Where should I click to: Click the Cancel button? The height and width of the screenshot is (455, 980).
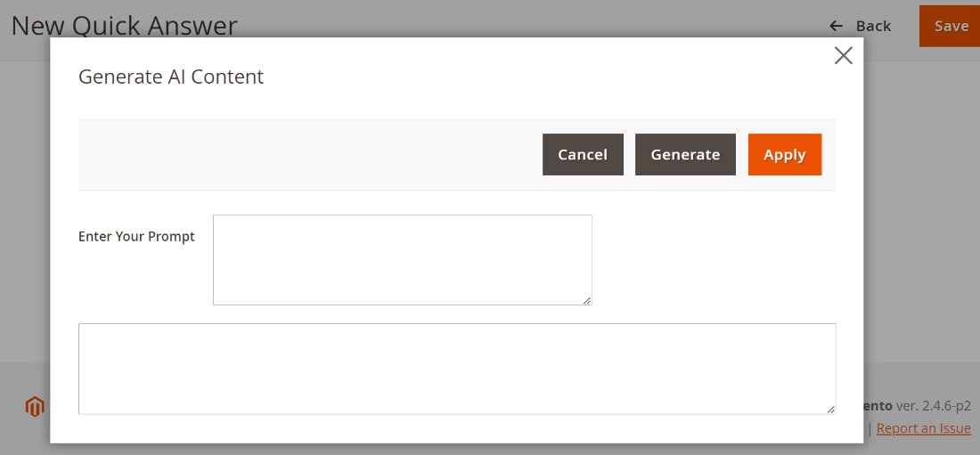click(x=583, y=155)
